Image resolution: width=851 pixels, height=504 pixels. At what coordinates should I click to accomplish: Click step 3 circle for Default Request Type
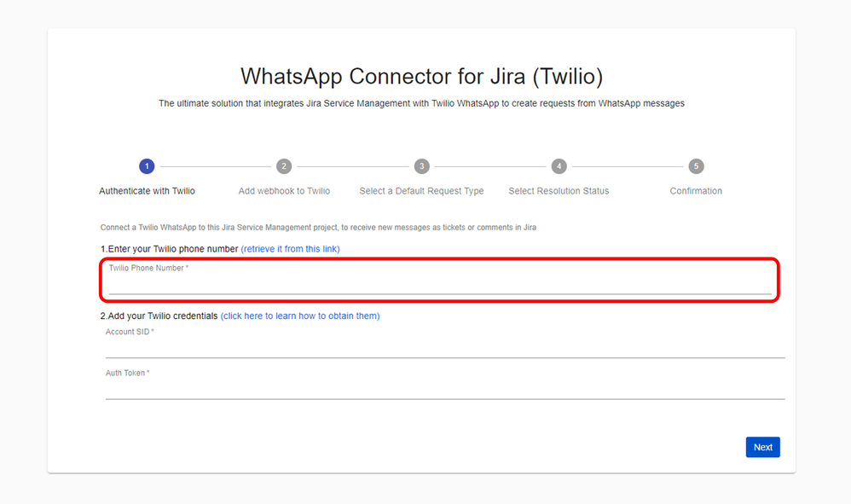422,166
